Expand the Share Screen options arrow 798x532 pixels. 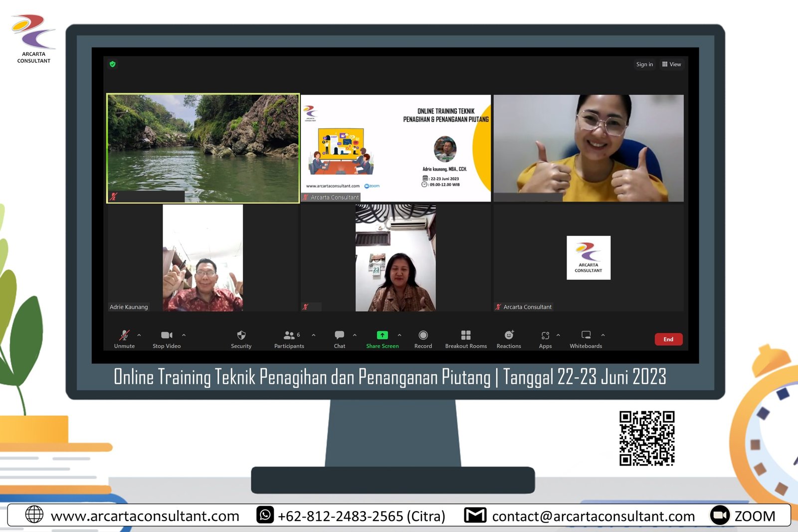click(399, 335)
